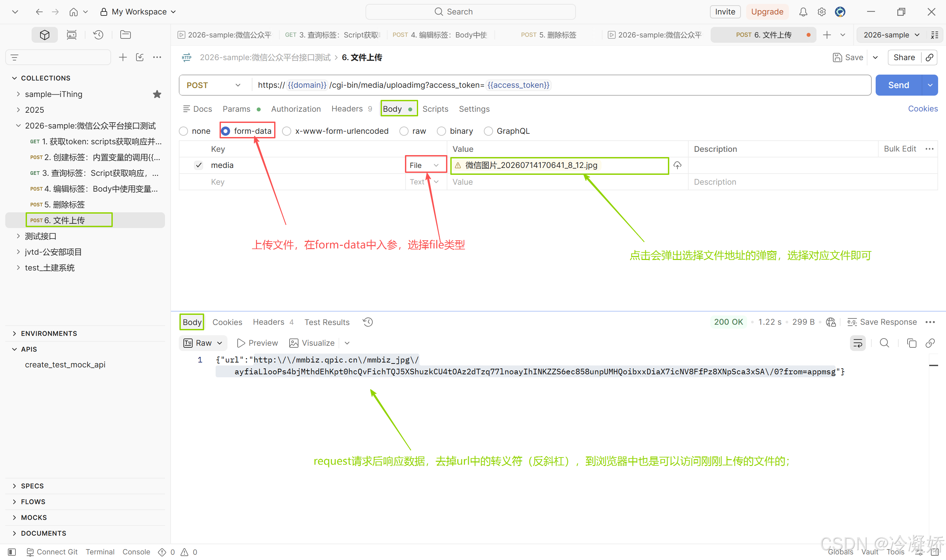946x560 pixels.
Task: Open the settings gear
Action: [821, 12]
